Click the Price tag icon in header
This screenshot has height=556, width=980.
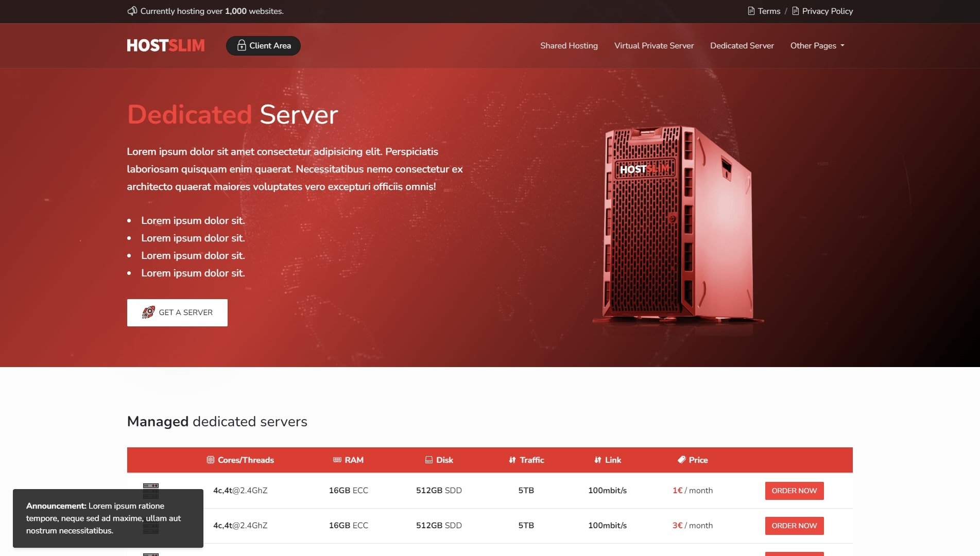coord(681,460)
